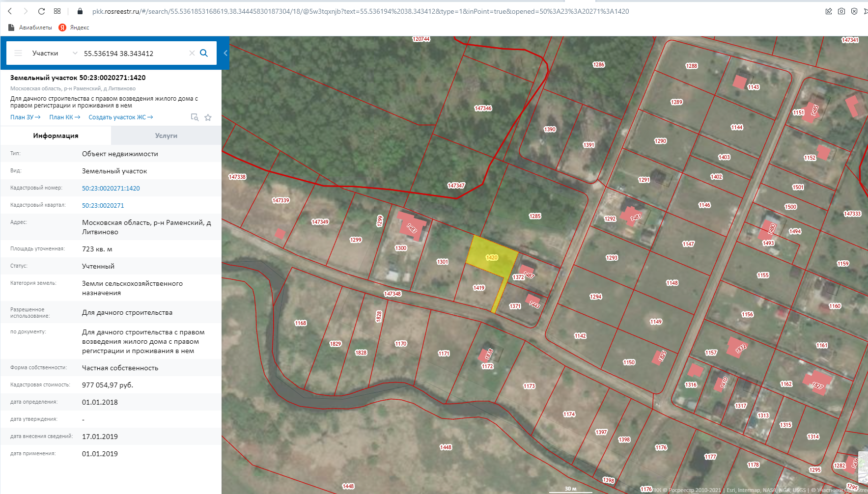
Task: Click the Создать участок ЖС link
Action: click(120, 117)
